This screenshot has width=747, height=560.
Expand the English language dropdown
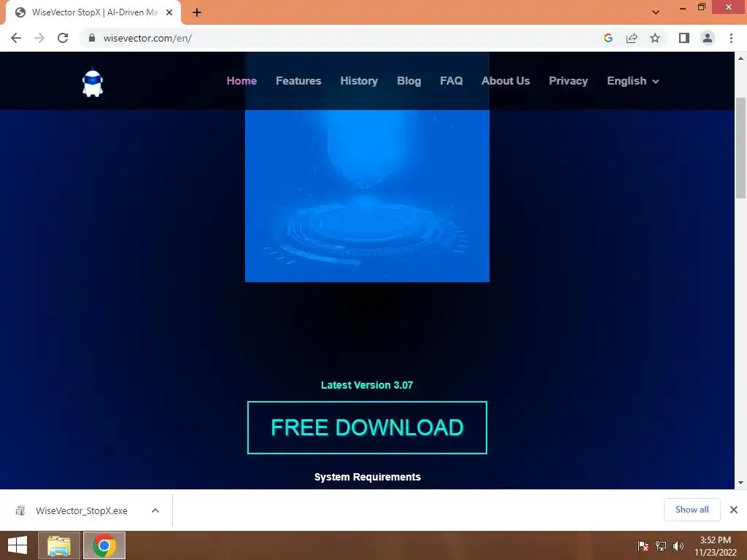tap(632, 81)
